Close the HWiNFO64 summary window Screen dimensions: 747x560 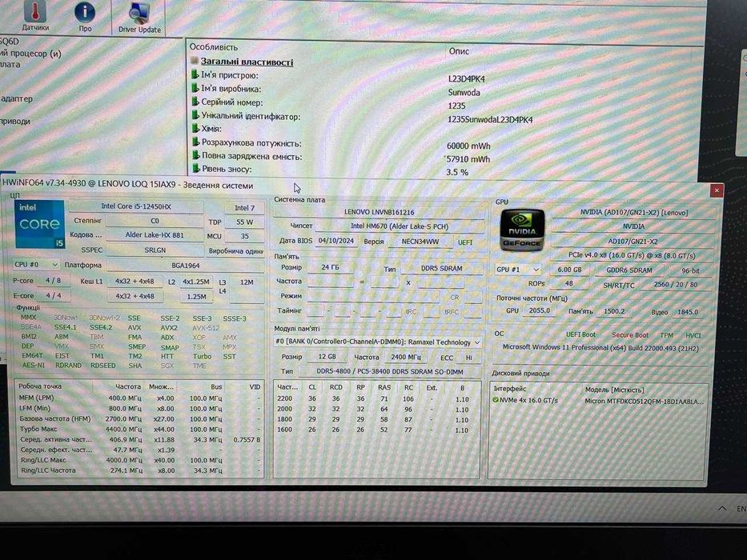pos(716,190)
